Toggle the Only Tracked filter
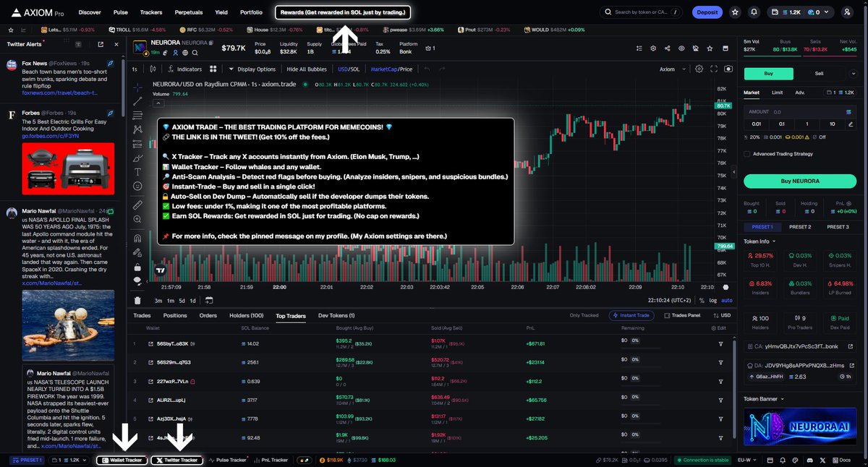The image size is (868, 467). [585, 315]
